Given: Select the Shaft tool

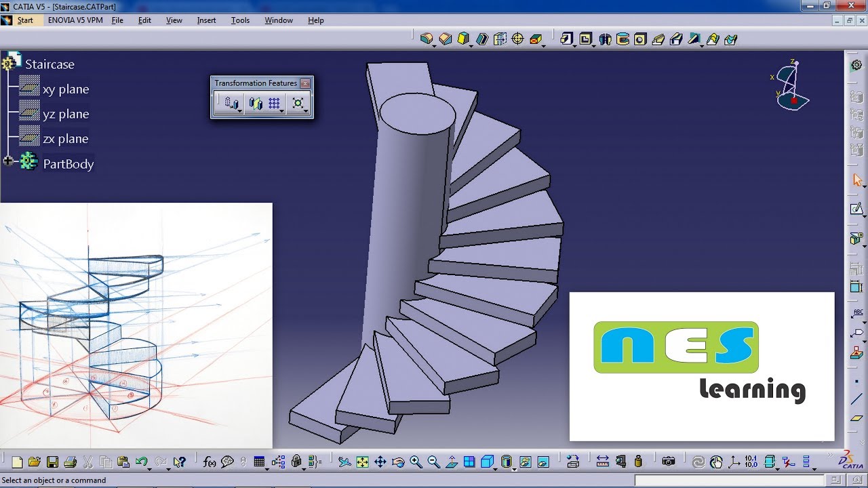Looking at the screenshot, I should pos(605,39).
